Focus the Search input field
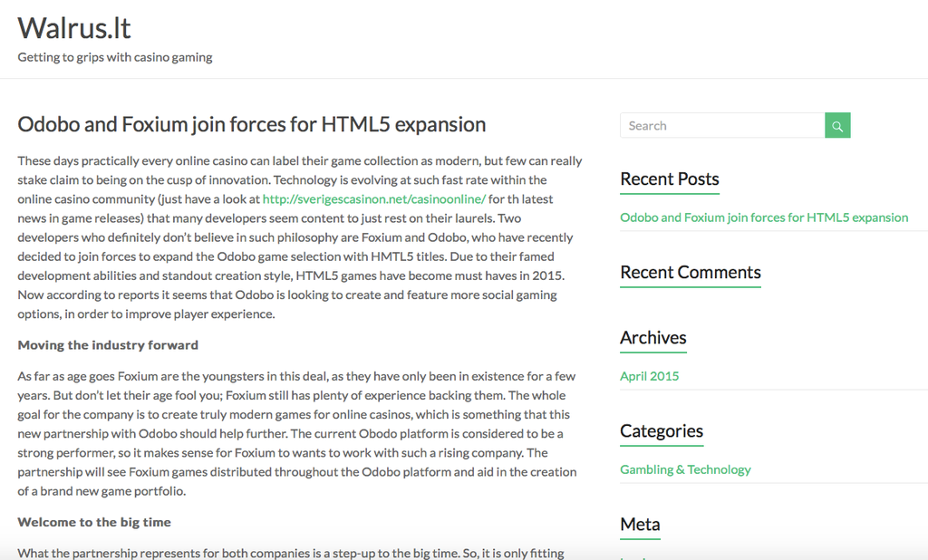Viewport: 928px width, 560px height. [x=722, y=125]
